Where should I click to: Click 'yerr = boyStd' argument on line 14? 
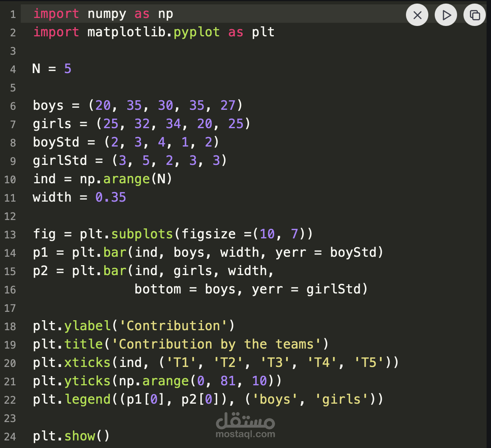326,253
